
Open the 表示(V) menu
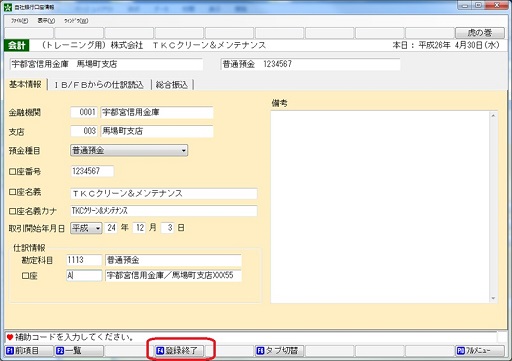click(46, 21)
